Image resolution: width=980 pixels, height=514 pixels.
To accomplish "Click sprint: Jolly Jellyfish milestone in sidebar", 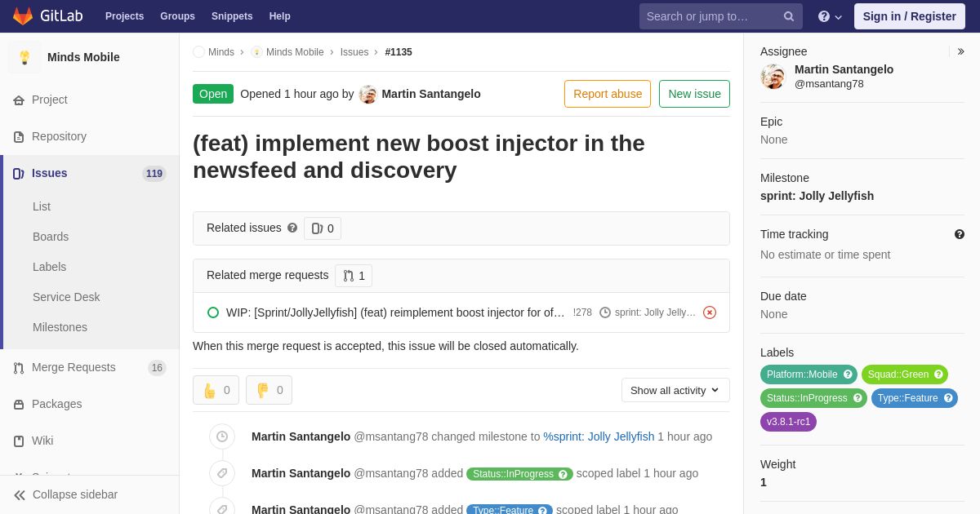I will pos(817,196).
